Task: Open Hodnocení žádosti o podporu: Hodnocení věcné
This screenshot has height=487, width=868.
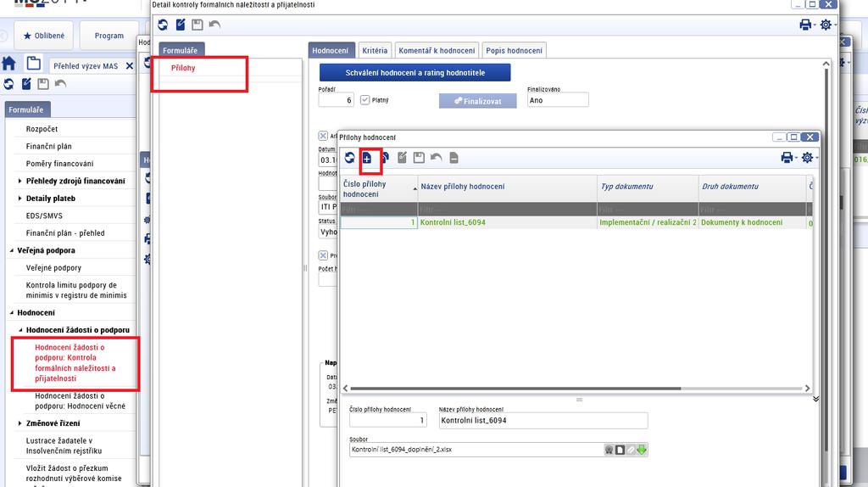Action: tap(81, 400)
